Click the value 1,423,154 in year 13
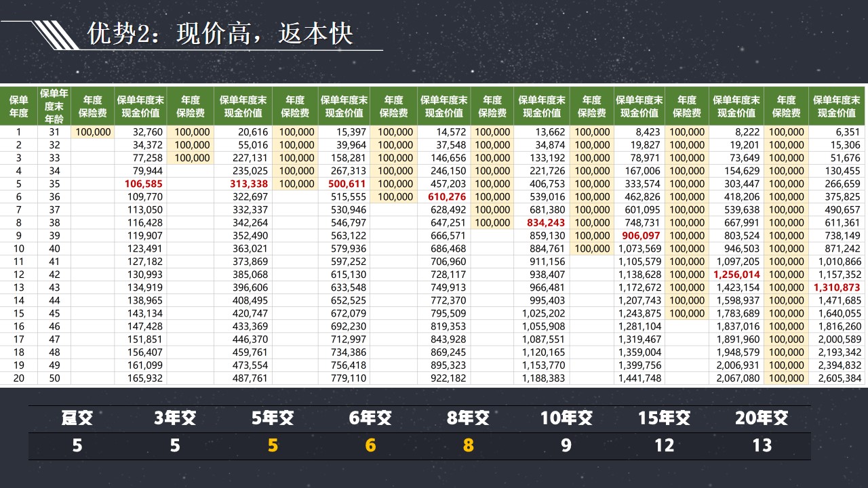 click(738, 287)
